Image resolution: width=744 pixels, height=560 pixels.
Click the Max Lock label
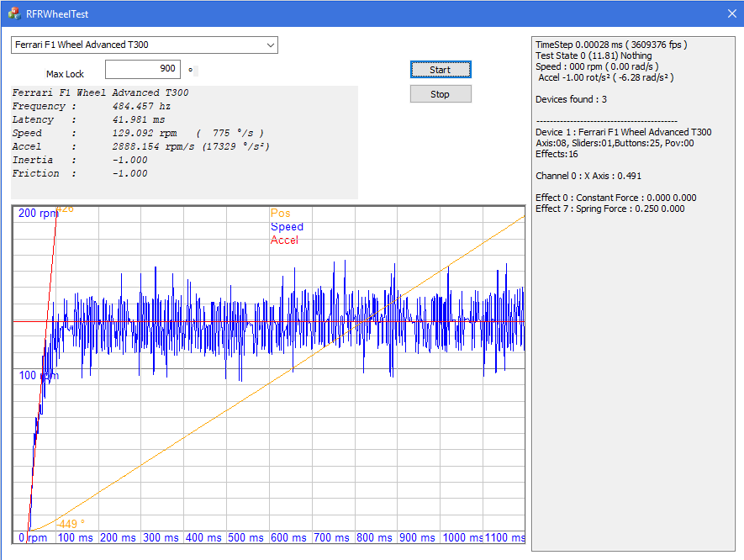65,74
